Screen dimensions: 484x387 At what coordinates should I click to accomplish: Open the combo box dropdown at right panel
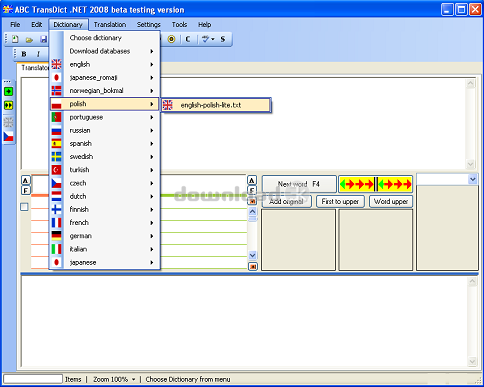[x=473, y=179]
